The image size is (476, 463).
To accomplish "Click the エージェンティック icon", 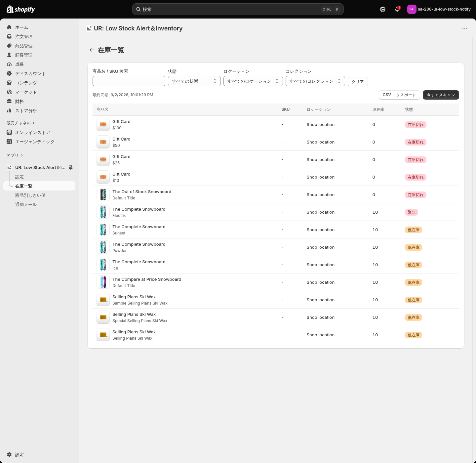I will (9, 142).
